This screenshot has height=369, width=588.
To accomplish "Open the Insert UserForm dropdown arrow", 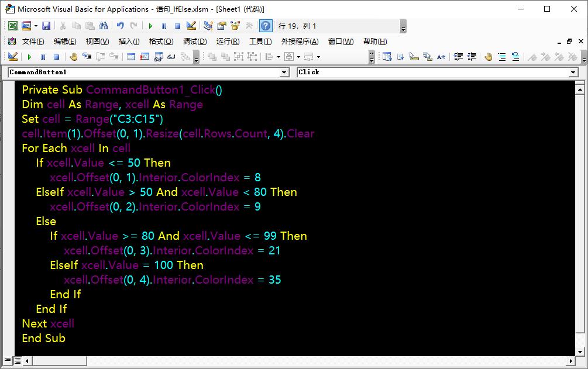I will pyautogui.click(x=36, y=26).
